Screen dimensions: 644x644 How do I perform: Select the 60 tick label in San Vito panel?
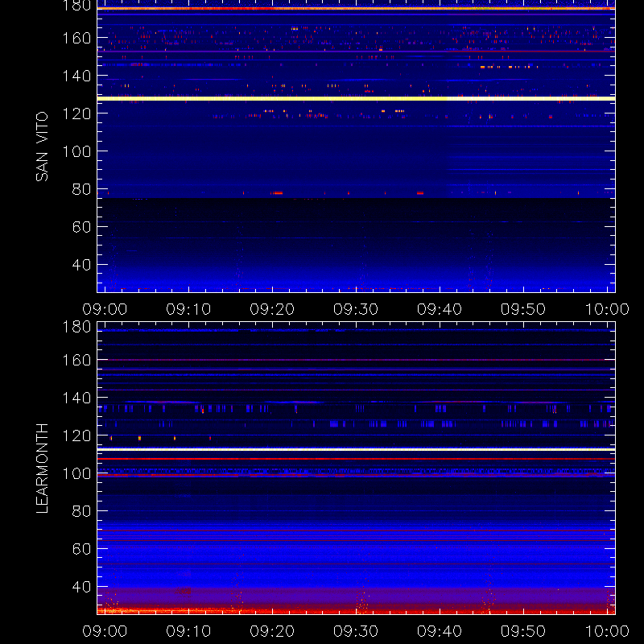click(81, 227)
